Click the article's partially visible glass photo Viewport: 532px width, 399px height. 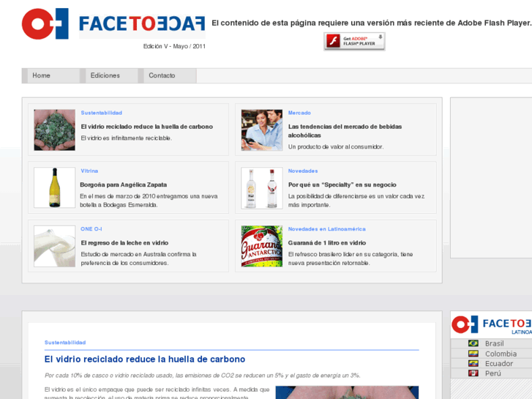[x=347, y=392]
